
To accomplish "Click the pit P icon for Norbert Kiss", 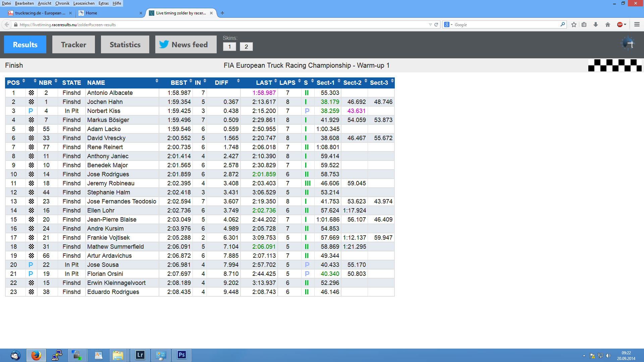I will 31,111.
